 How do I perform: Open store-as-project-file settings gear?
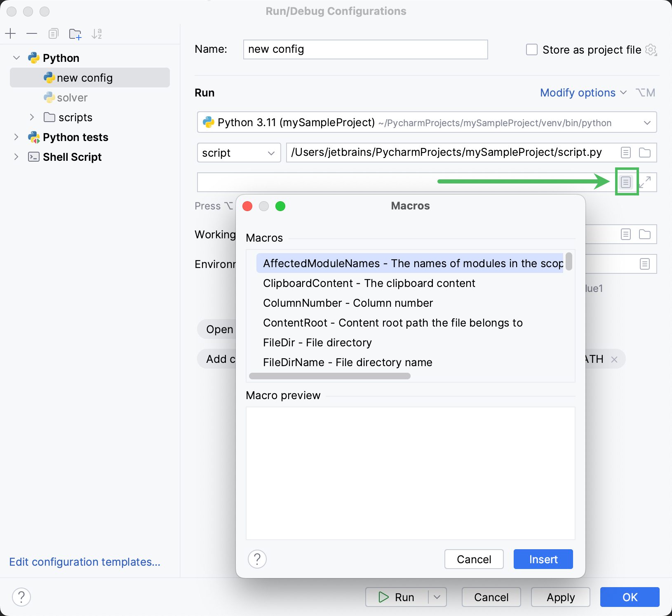click(651, 49)
